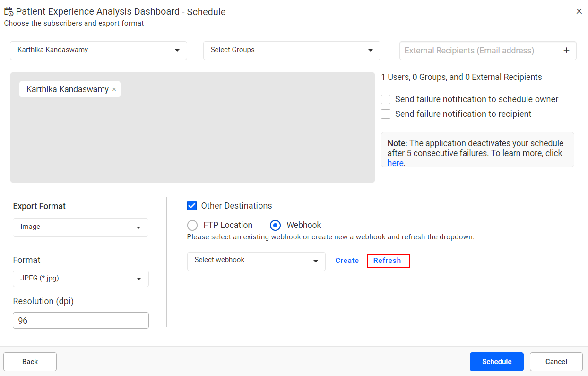Screen dimensions: 588x376
Task: Click Refresh to reload webhooks
Action: pyautogui.click(x=387, y=261)
